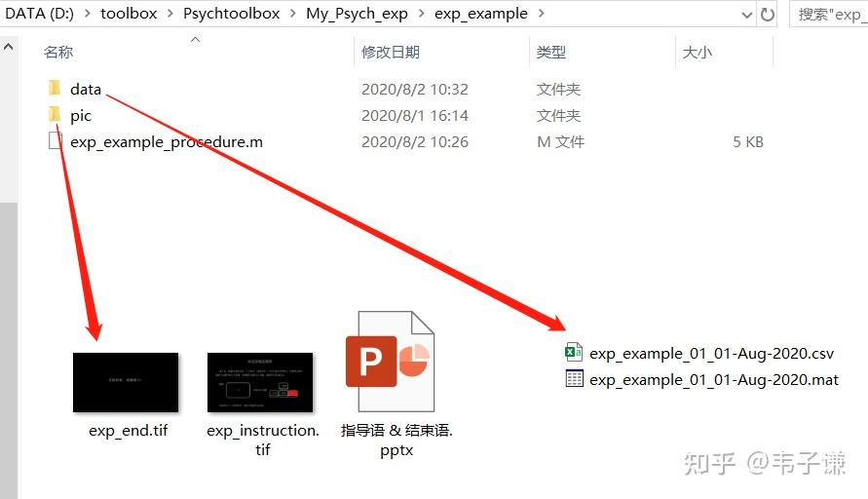868x499 pixels.
Task: Expand chevron after DATA (D:) in path
Action: (x=87, y=14)
